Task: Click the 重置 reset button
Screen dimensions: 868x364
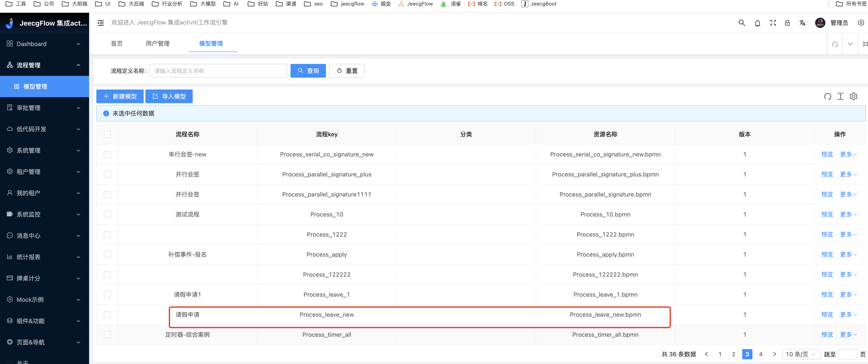Action: [347, 71]
